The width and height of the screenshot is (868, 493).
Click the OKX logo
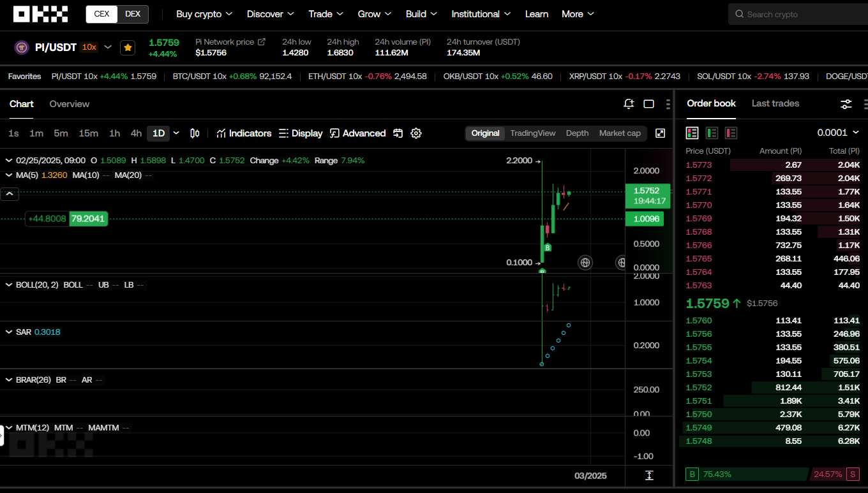point(40,14)
